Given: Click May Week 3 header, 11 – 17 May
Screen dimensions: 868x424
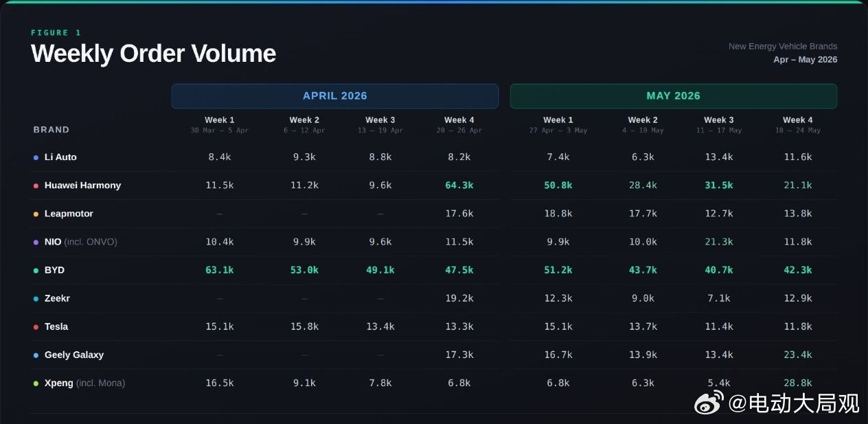Looking at the screenshot, I should pos(719,124).
